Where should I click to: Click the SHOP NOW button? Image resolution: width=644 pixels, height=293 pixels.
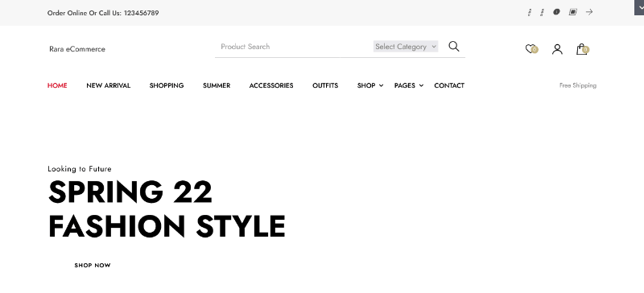pos(93,266)
